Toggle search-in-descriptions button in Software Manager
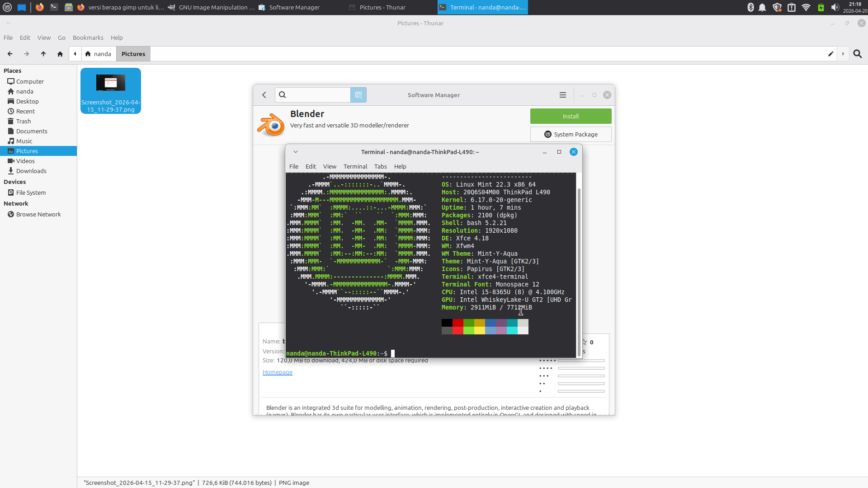 pyautogui.click(x=359, y=95)
